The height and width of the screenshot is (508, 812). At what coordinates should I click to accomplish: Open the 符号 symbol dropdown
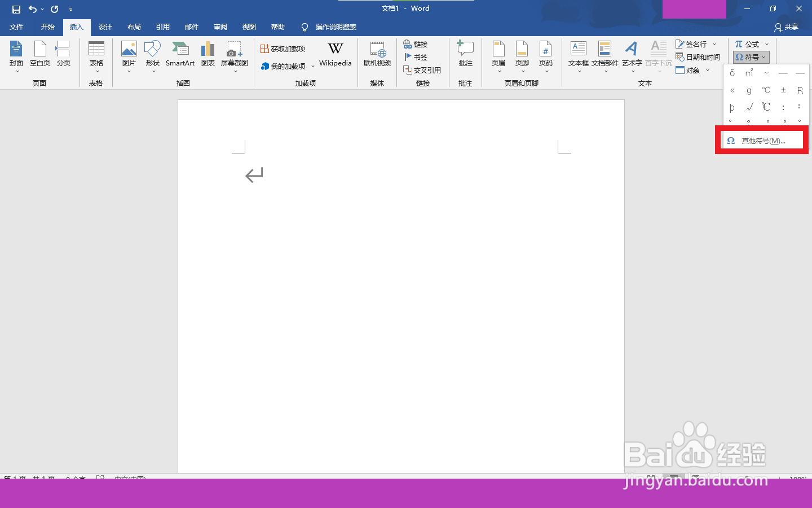(751, 57)
